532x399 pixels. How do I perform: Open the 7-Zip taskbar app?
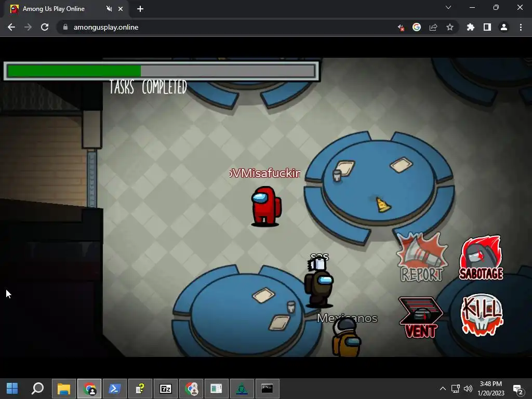(x=166, y=389)
